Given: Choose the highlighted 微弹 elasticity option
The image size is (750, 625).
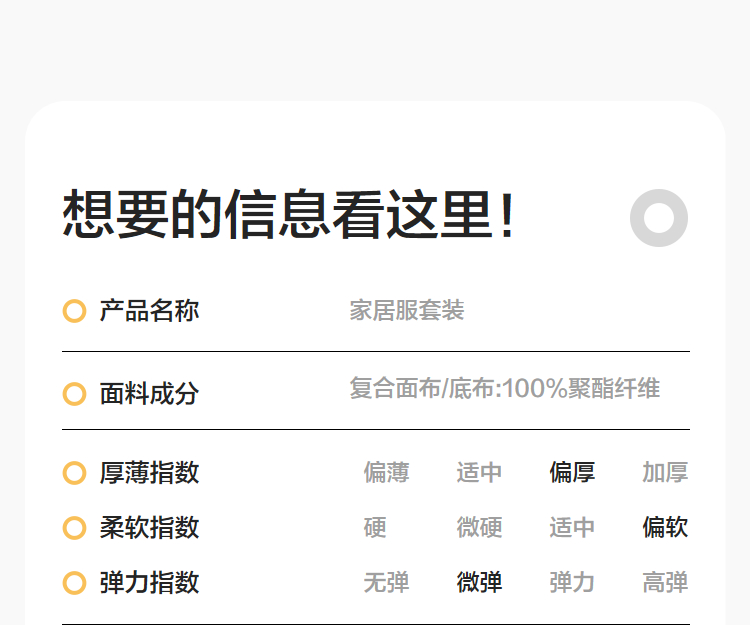Looking at the screenshot, I should click(479, 582).
